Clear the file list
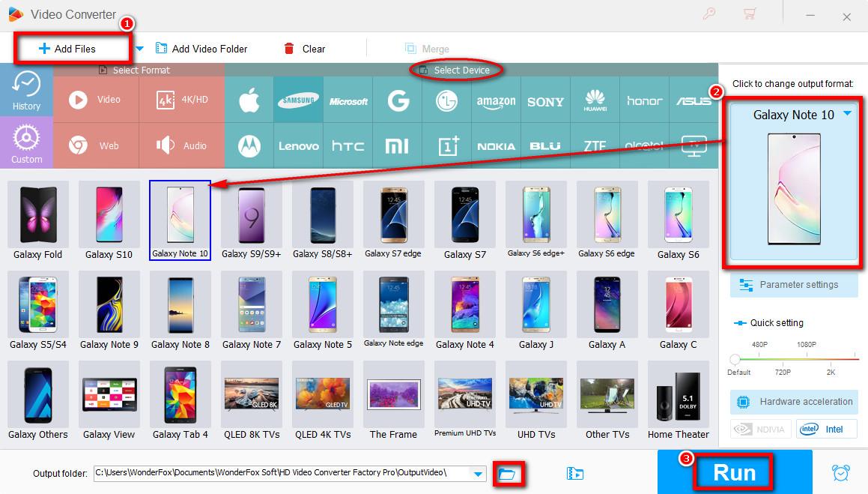This screenshot has width=868, height=494. 305,49
